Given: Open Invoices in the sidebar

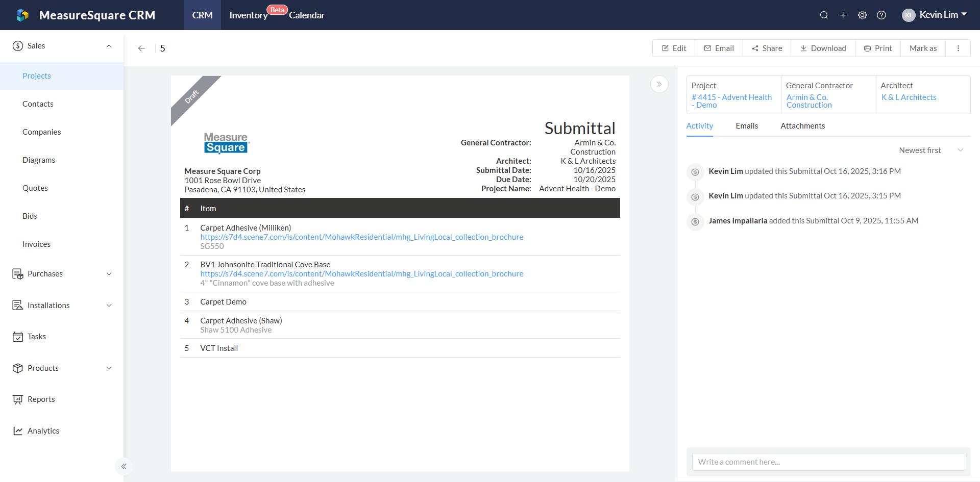Looking at the screenshot, I should click(x=62, y=244).
